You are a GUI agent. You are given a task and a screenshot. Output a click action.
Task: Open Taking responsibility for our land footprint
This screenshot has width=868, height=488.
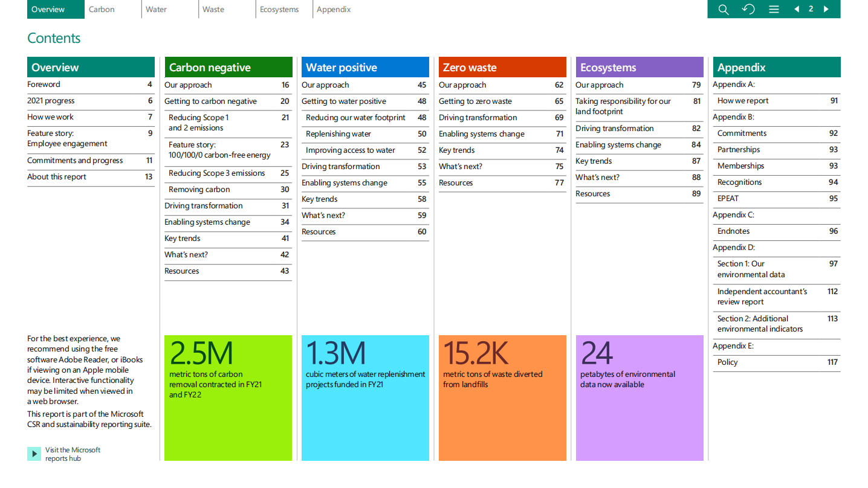623,106
